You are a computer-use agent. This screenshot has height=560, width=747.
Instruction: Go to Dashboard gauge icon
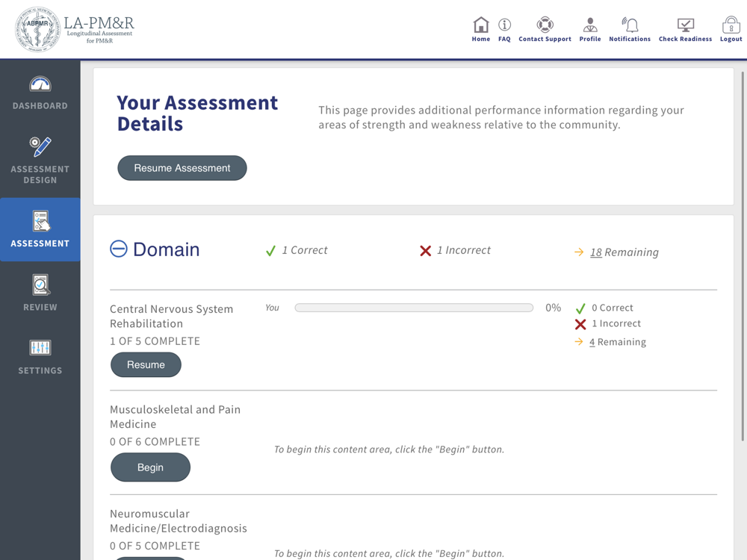(x=40, y=84)
